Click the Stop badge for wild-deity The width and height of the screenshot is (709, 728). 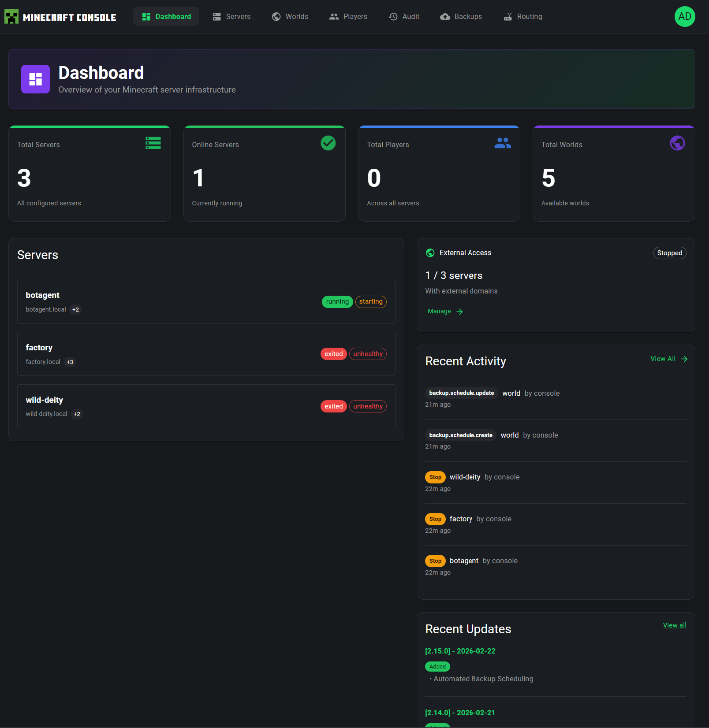tap(435, 477)
